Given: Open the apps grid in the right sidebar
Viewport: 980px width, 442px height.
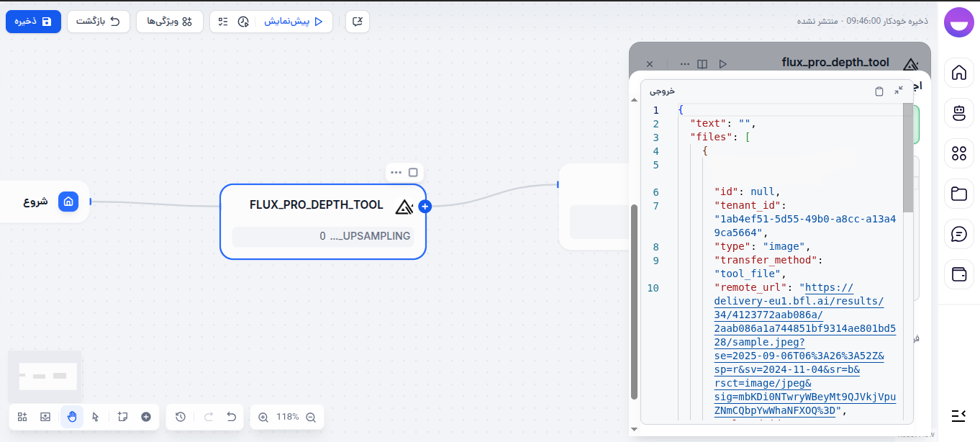Looking at the screenshot, I should [958, 153].
